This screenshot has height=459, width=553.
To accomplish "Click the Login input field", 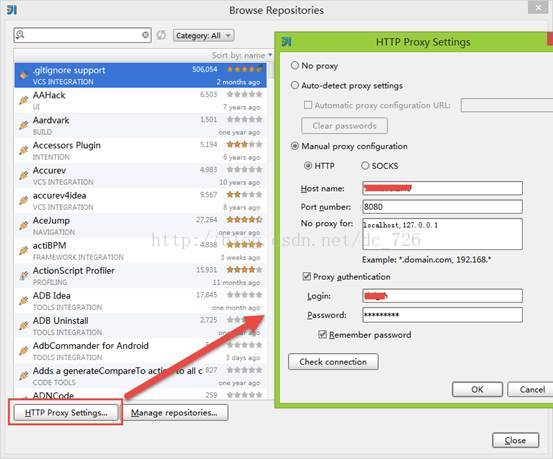I will [442, 296].
